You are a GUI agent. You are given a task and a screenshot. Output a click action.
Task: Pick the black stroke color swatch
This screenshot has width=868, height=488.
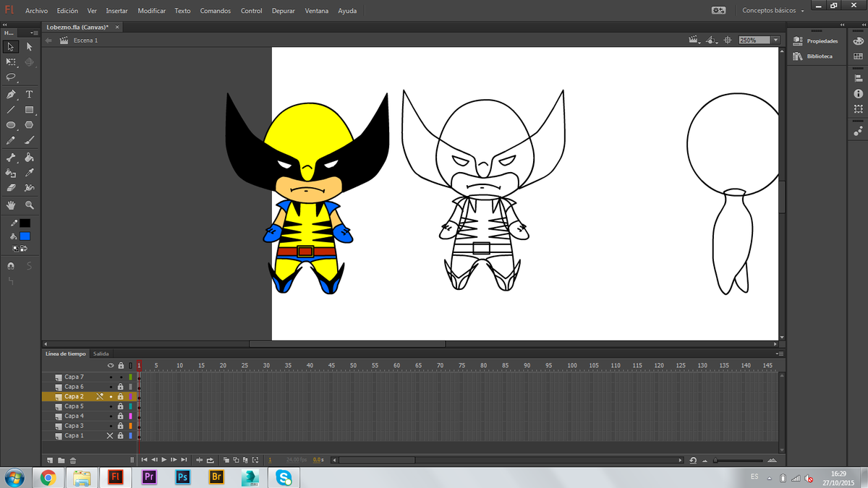pos(25,223)
